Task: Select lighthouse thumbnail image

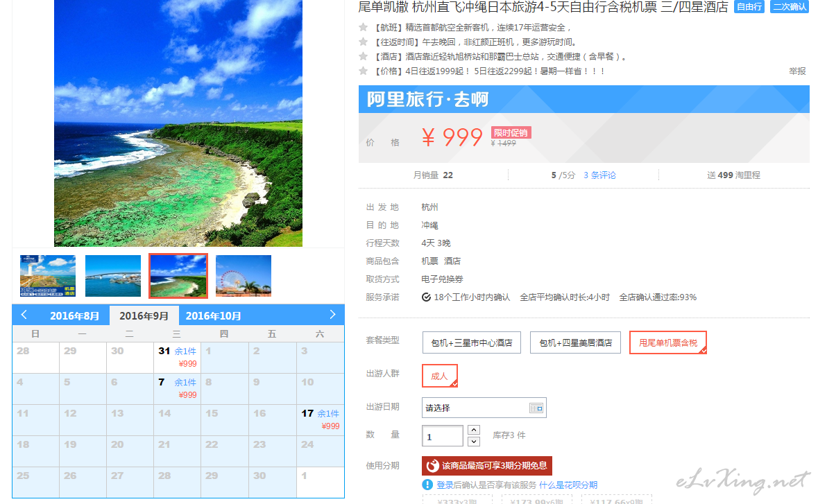Action: [x=47, y=276]
